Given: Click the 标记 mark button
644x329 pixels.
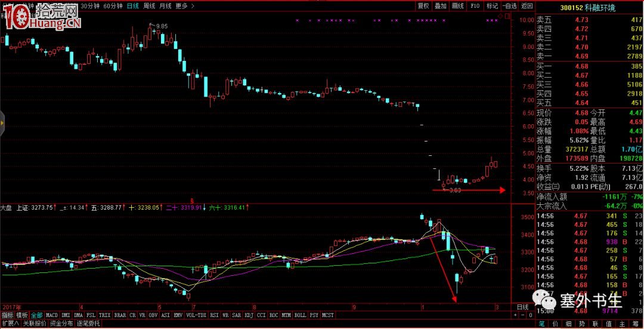Looking at the screenshot, I should click(492, 6).
